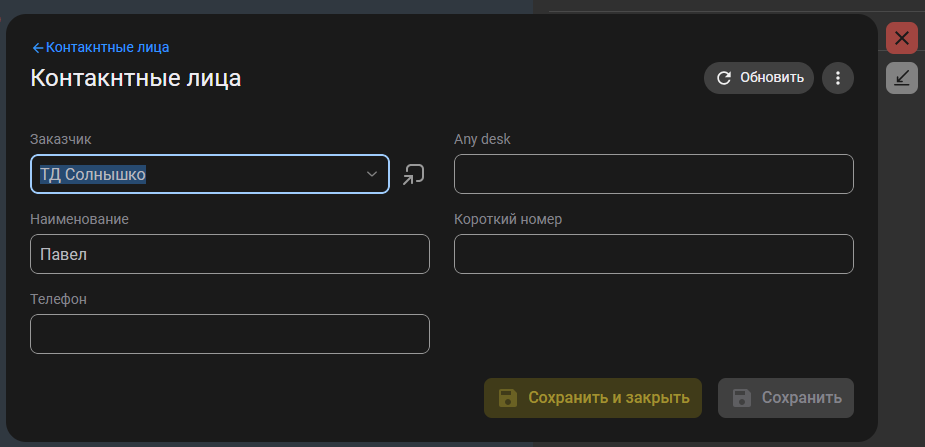Open the blue Контакнтные лица breadcrumb link

[x=108, y=47]
